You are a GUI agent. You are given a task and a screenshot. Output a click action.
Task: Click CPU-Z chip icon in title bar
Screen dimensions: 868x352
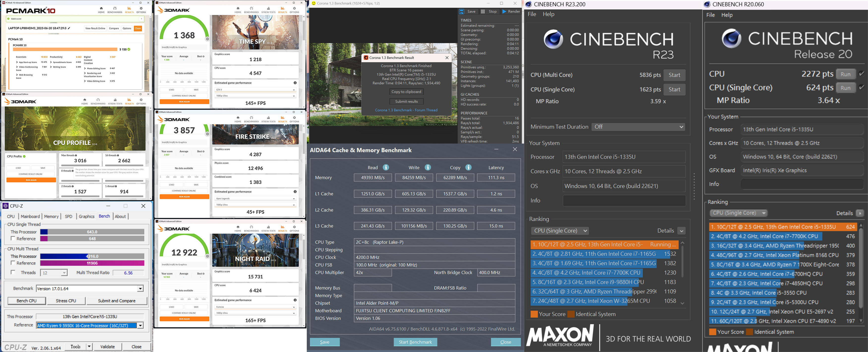(x=5, y=206)
